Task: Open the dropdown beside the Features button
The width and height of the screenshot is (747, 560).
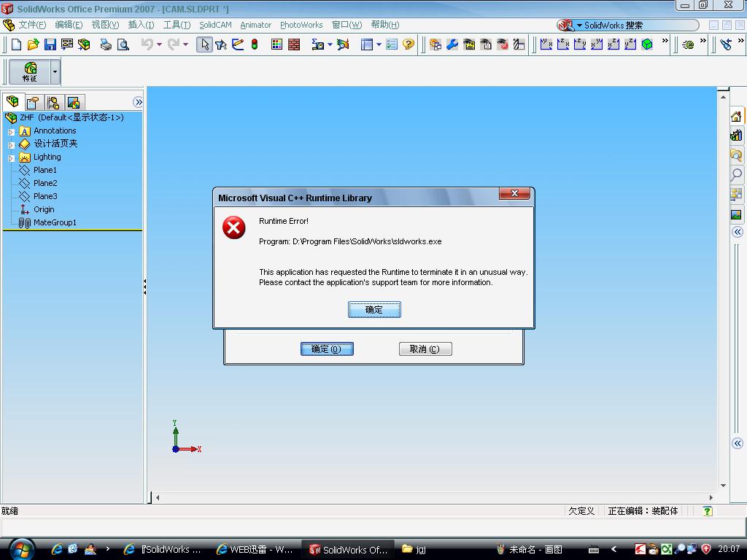Action: (55, 72)
